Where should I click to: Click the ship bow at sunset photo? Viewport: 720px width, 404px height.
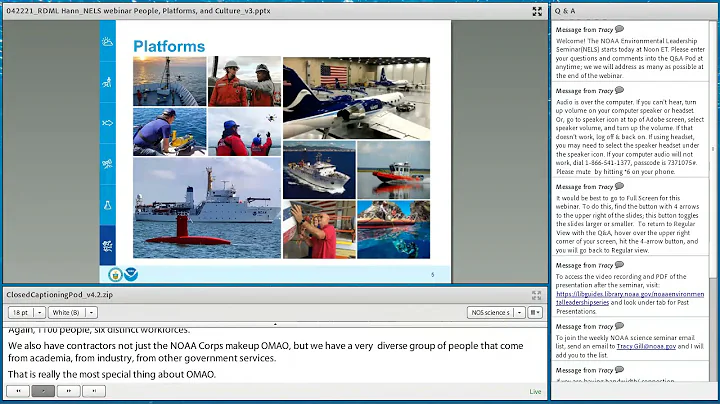pyautogui.click(x=169, y=81)
